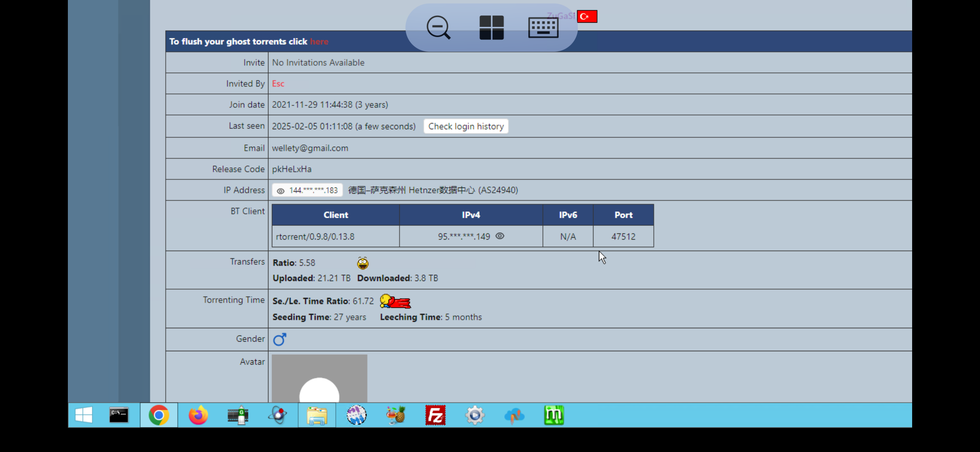Click the Port column header

623,215
